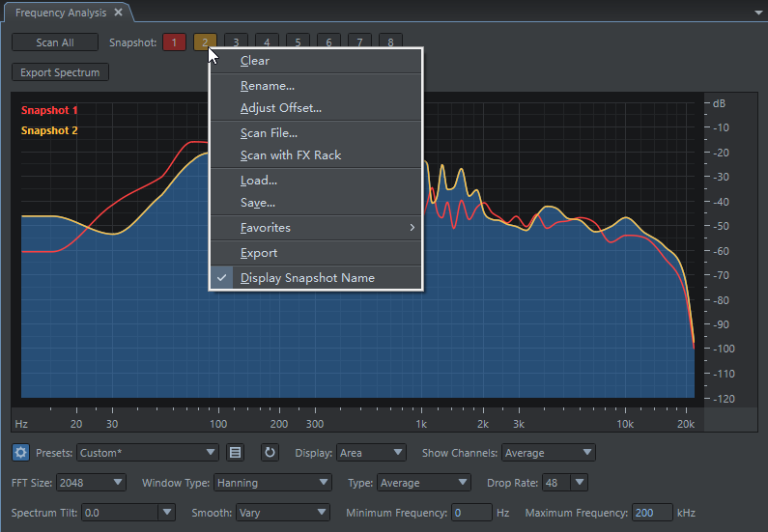
Task: Open the presets list menu icon
Action: tap(235, 453)
